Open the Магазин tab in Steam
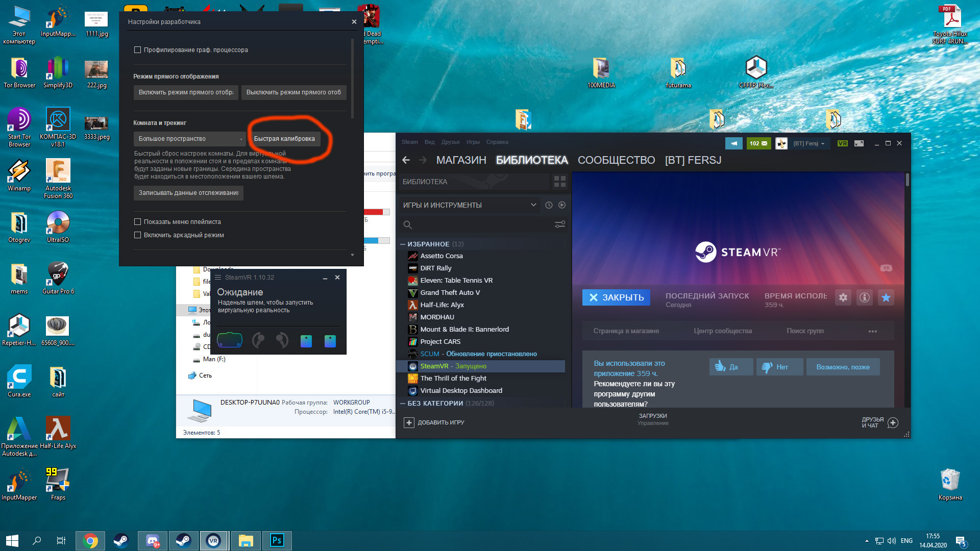Viewport: 980px width, 551px height. point(461,160)
